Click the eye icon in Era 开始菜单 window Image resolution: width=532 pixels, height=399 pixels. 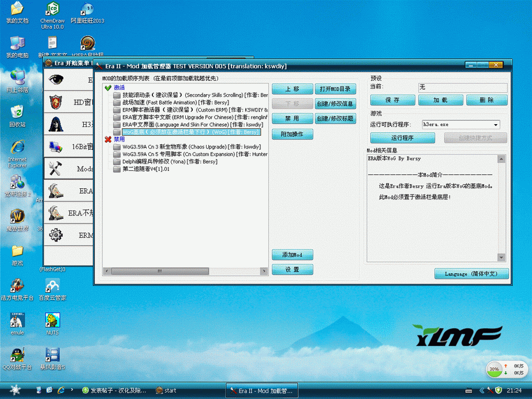coord(55,80)
